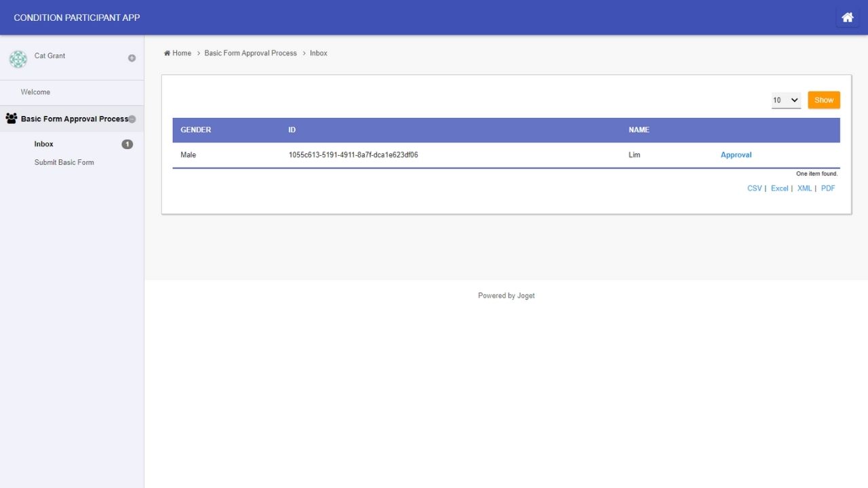Click the people group icon in sidebar
This screenshot has width=868, height=488.
pyautogui.click(x=11, y=119)
